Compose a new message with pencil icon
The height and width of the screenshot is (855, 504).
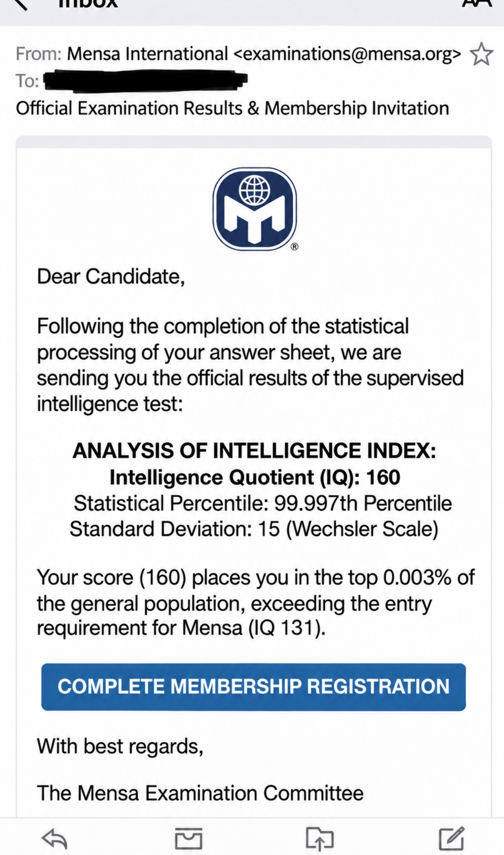pos(452,838)
